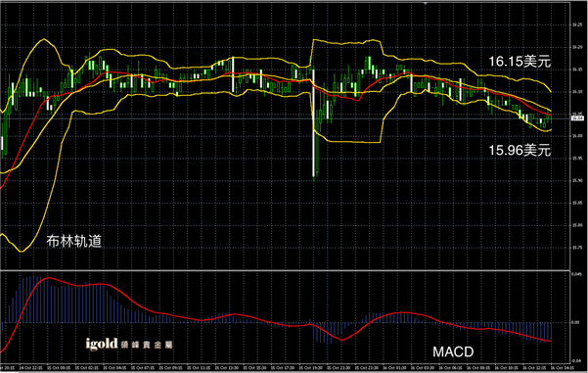Click the divider between price chart and MACD panel
This screenshot has width=588, height=373.
pos(285,270)
